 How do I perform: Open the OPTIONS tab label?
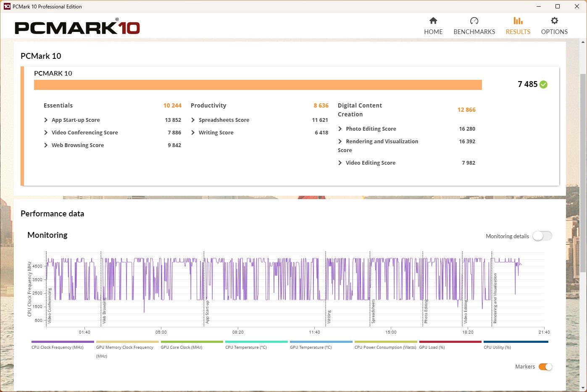(554, 32)
